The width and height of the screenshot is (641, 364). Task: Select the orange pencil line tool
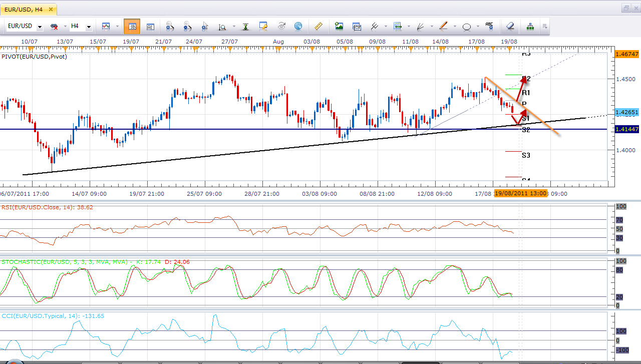[443, 26]
